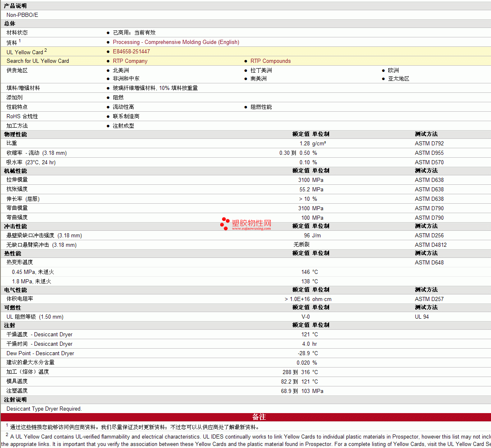Click the red dots watermark logo
The height and width of the screenshot is (448, 491).
[x=225, y=223]
